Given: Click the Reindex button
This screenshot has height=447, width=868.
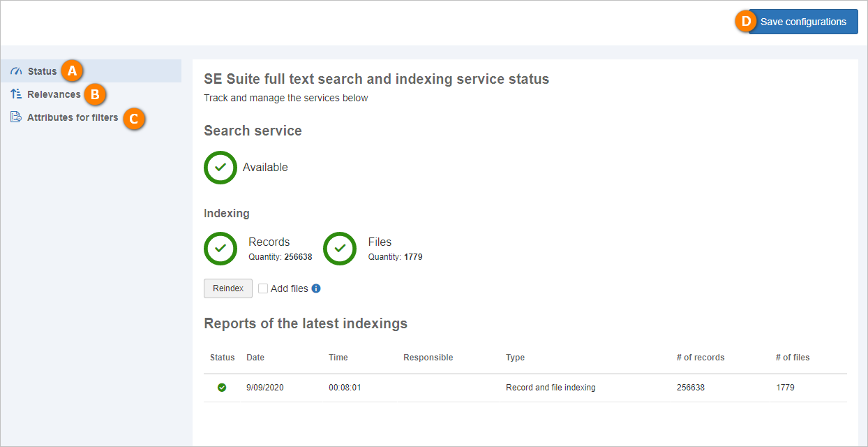Looking at the screenshot, I should (x=228, y=288).
